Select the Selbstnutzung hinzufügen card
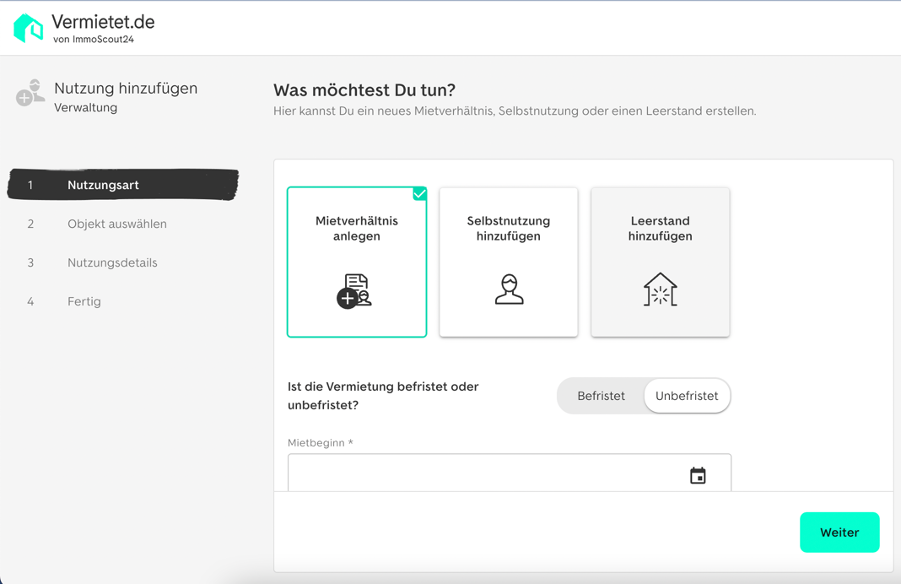 coord(509,262)
